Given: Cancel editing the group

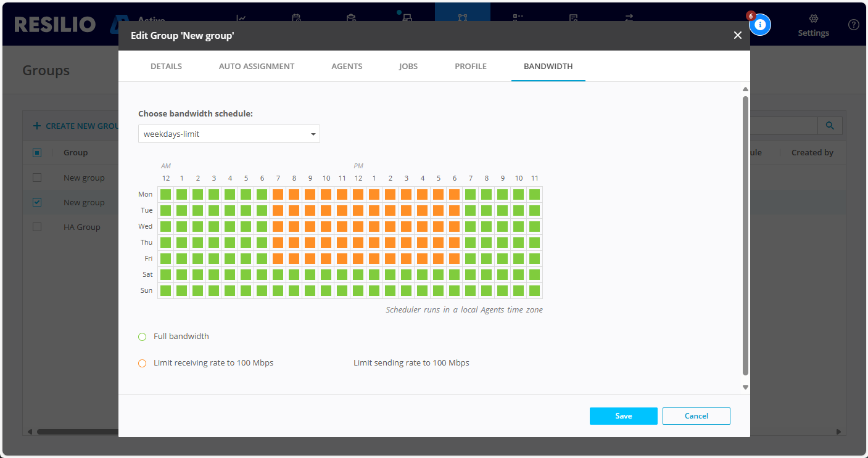Looking at the screenshot, I should pyautogui.click(x=696, y=416).
